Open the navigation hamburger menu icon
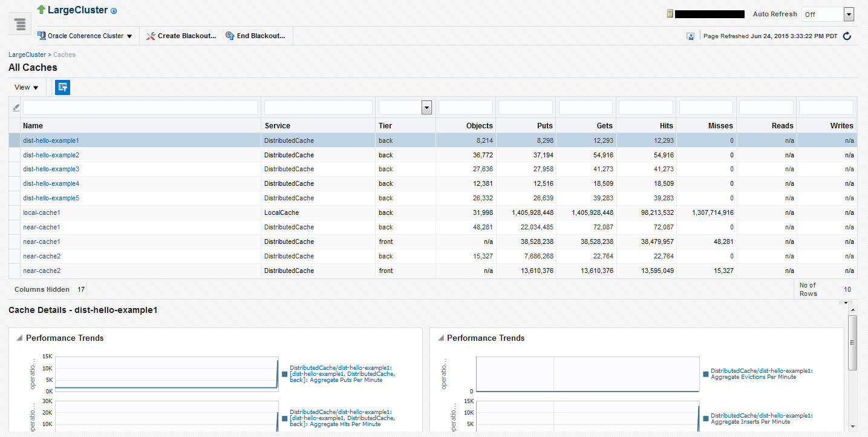This screenshot has height=437, width=868. (20, 24)
